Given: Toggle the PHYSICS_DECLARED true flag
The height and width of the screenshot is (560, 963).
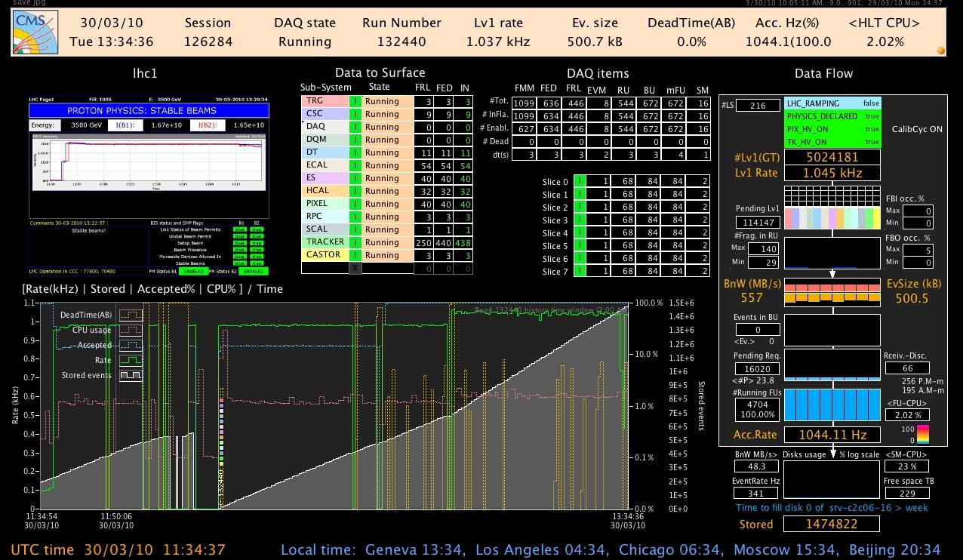Looking at the screenshot, I should coord(832,116).
